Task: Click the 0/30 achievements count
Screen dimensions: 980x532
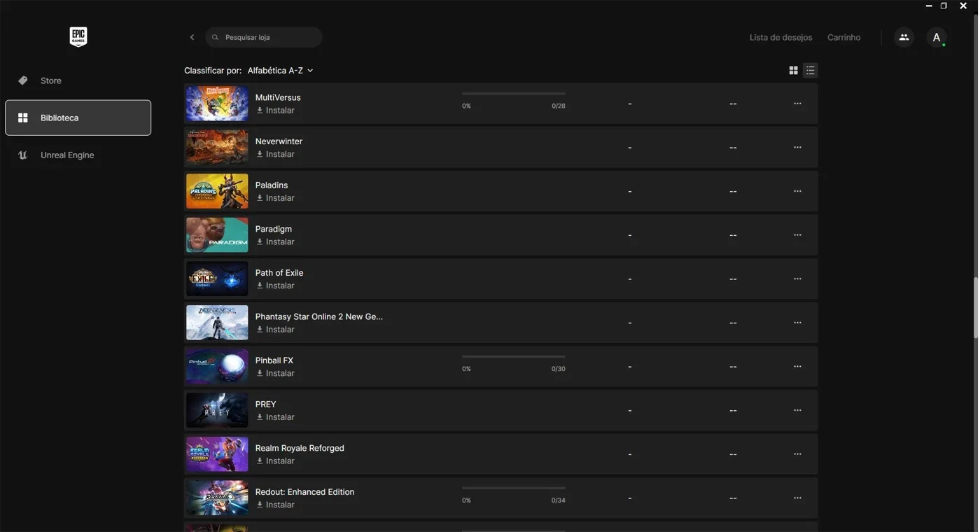Action: [558, 369]
